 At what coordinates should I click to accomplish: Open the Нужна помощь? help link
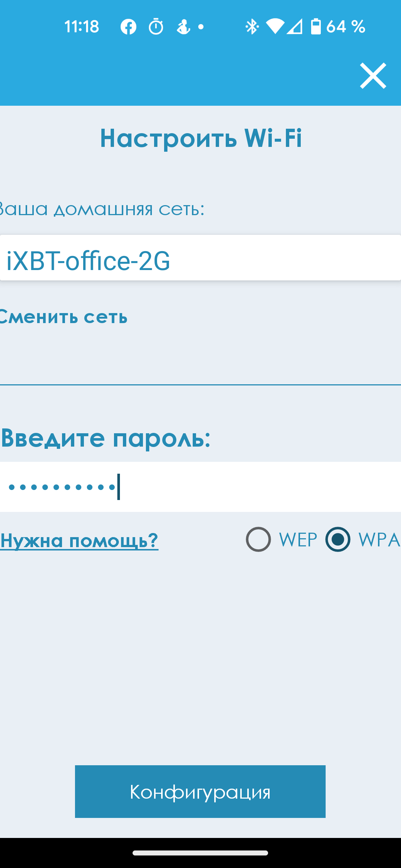point(79,541)
